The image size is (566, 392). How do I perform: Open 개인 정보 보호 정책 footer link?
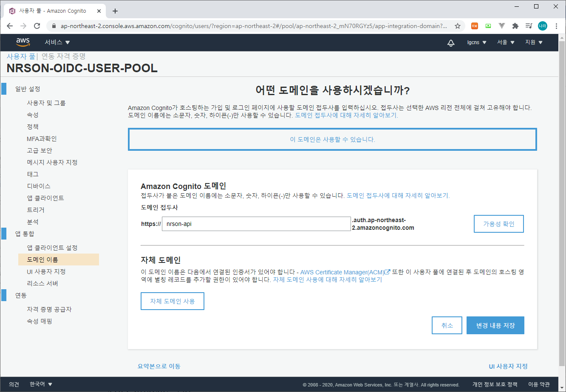pyautogui.click(x=495, y=384)
